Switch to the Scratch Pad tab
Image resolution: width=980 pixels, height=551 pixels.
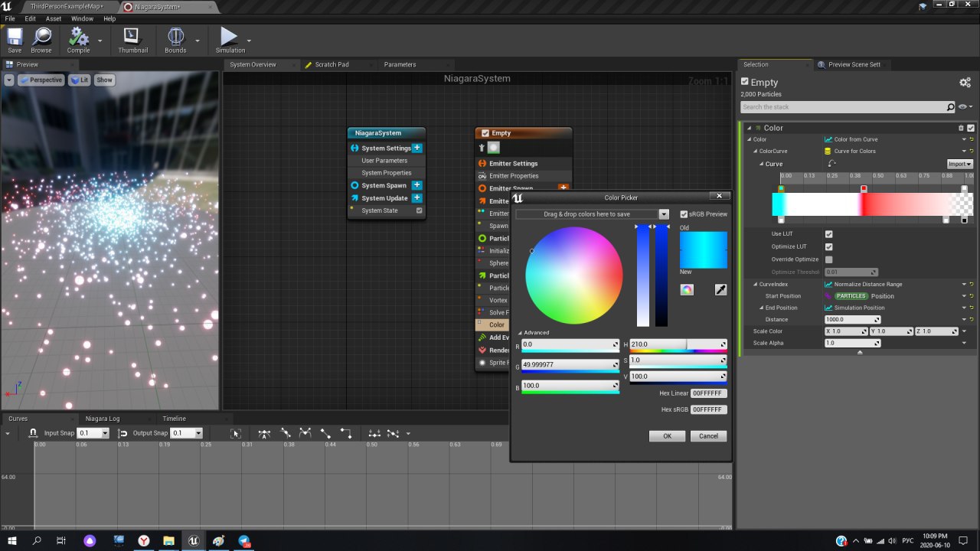tap(332, 64)
